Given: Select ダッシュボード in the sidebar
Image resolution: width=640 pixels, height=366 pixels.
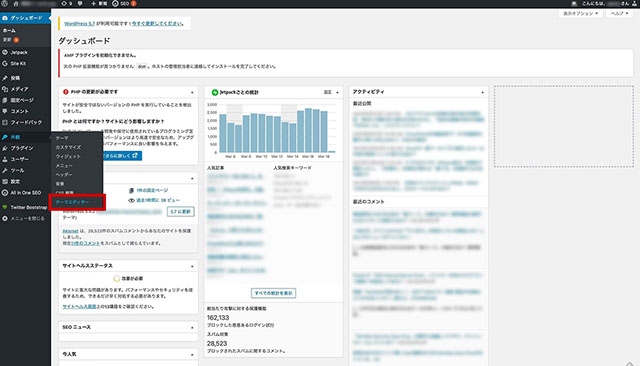Looking at the screenshot, I should click(x=25, y=18).
